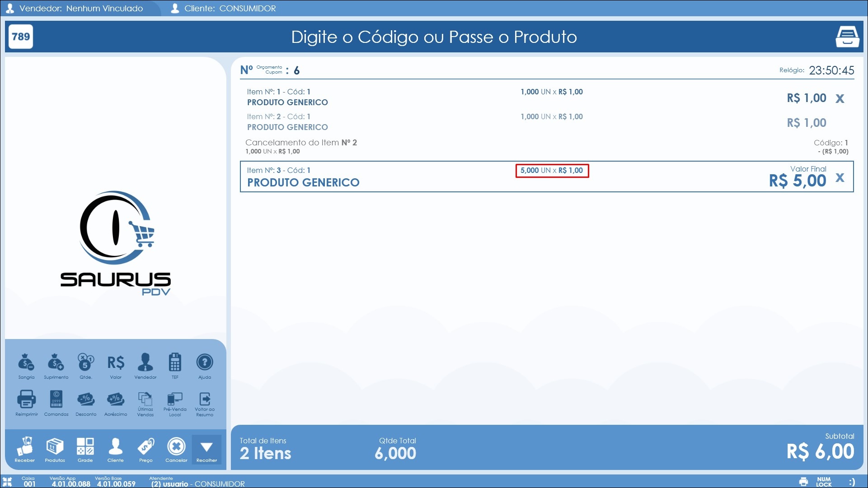Apply an Acréscimo surcharge

pyautogui.click(x=116, y=403)
